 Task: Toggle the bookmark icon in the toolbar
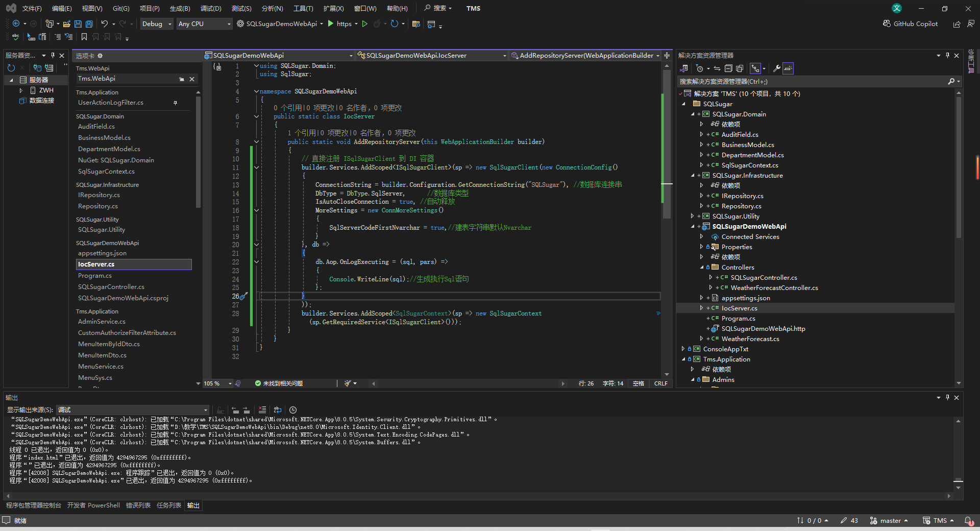(84, 37)
